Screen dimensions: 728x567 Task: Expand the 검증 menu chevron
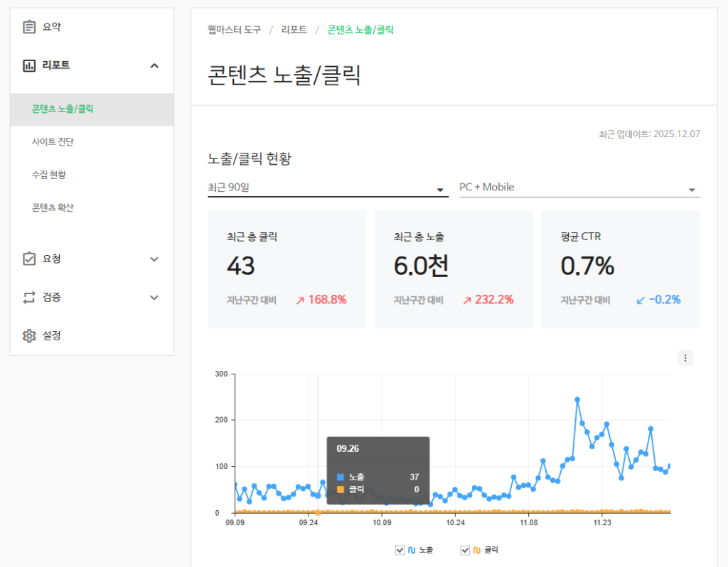[x=154, y=297]
